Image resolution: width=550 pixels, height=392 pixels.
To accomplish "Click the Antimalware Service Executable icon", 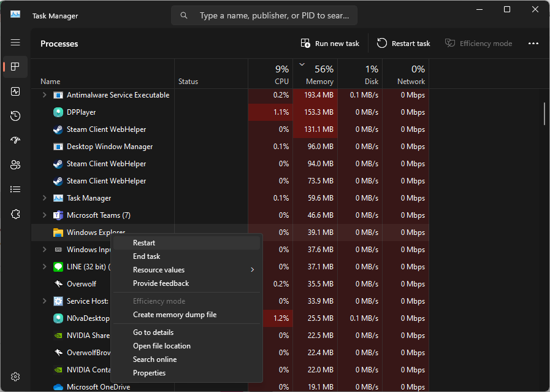I will (58, 95).
